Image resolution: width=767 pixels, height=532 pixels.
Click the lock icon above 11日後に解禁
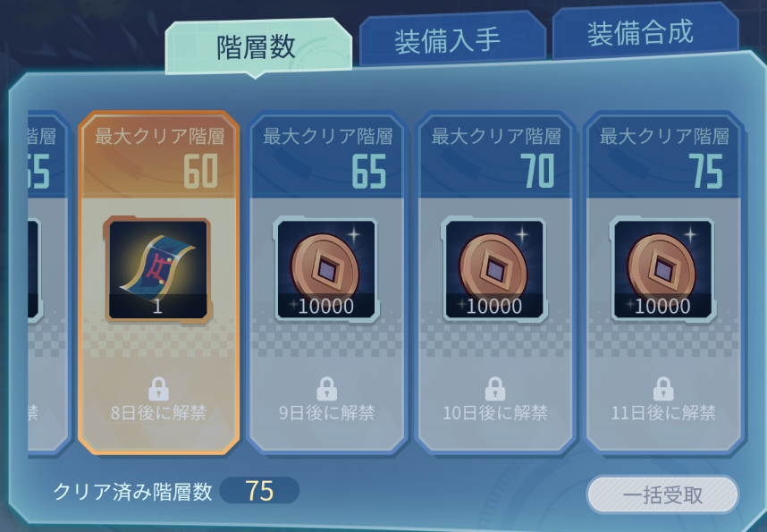pyautogui.click(x=663, y=389)
